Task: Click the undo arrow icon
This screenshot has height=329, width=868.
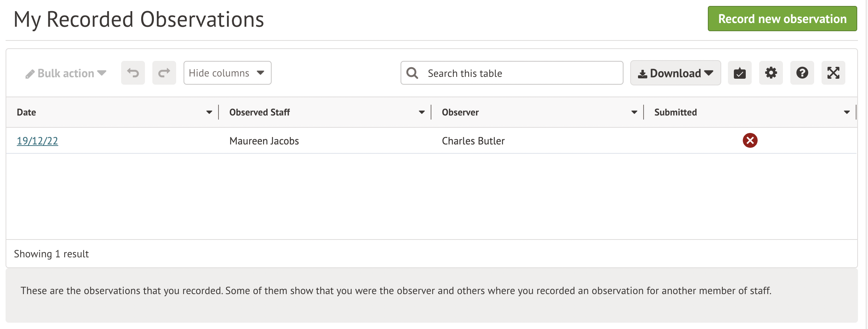Action: click(133, 73)
